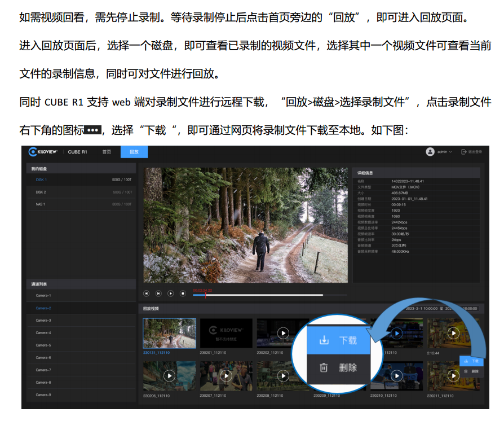504x425 pixels.
Task: Play the 230210_112110 recording via its play icon
Action: click(x=397, y=376)
